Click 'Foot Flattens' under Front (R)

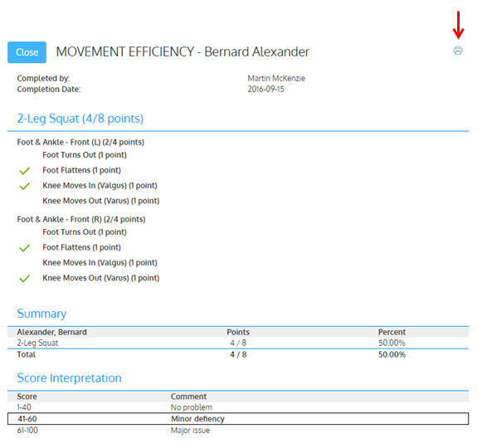point(81,247)
